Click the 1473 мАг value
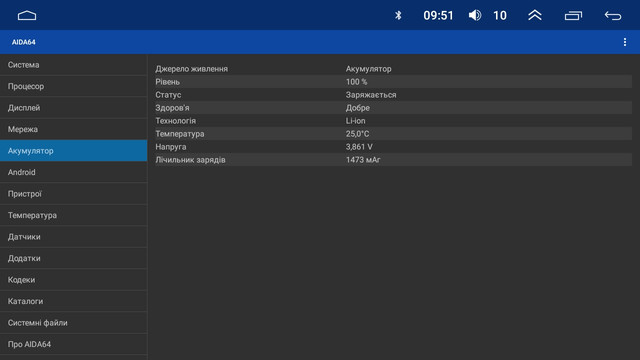The height and width of the screenshot is (360, 640). tap(363, 160)
